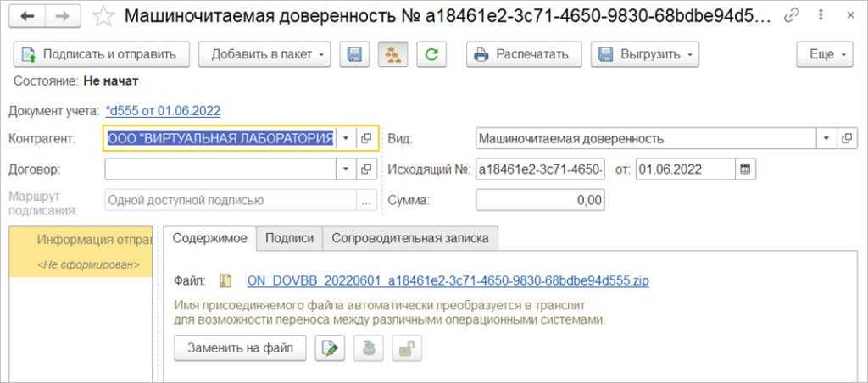Click the green refresh icon
Image resolution: width=868 pixels, height=383 pixels.
pyautogui.click(x=431, y=54)
